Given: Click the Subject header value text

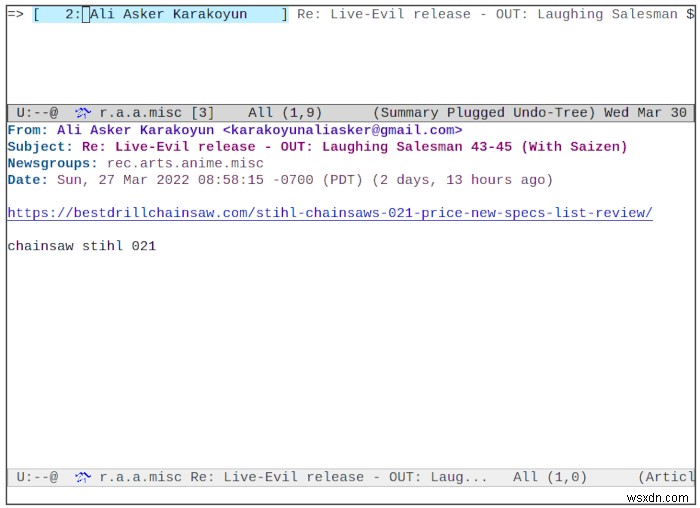Looking at the screenshot, I should (354, 147).
